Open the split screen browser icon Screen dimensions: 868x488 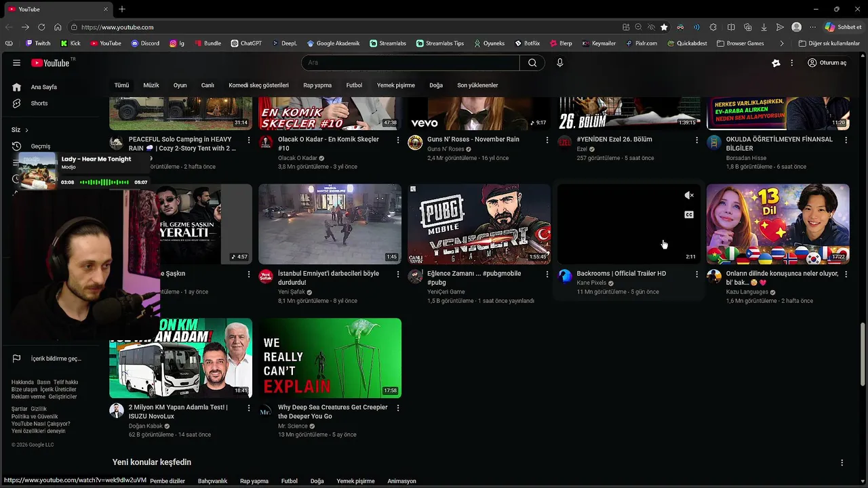[731, 27]
